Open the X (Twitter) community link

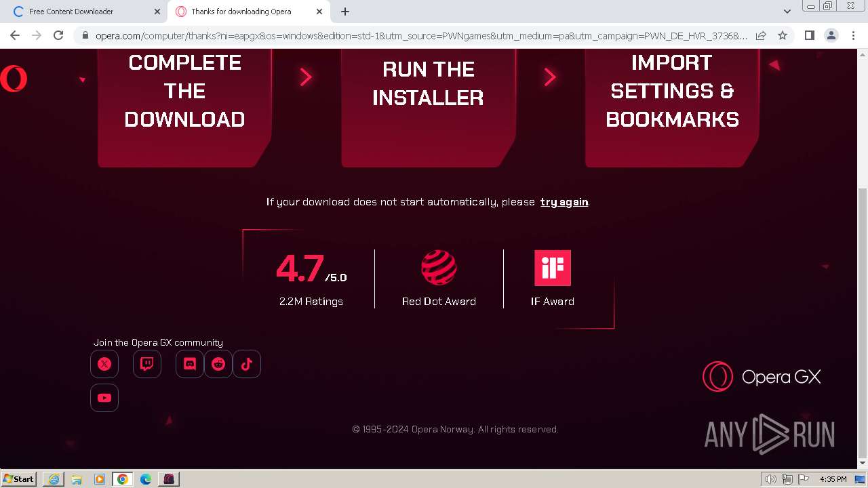[x=104, y=364]
